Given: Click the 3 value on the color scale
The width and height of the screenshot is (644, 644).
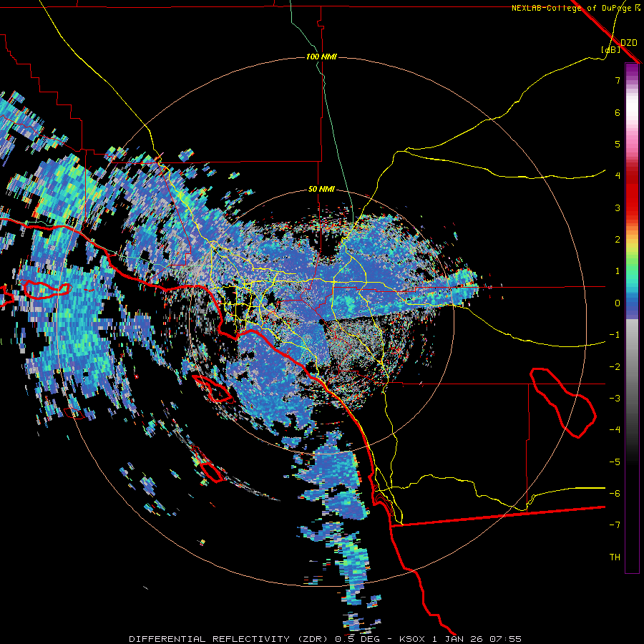Looking at the screenshot, I should (618, 208).
